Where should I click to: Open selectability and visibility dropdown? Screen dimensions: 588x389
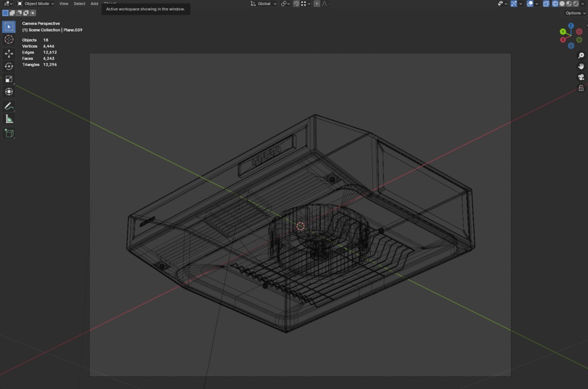point(502,4)
